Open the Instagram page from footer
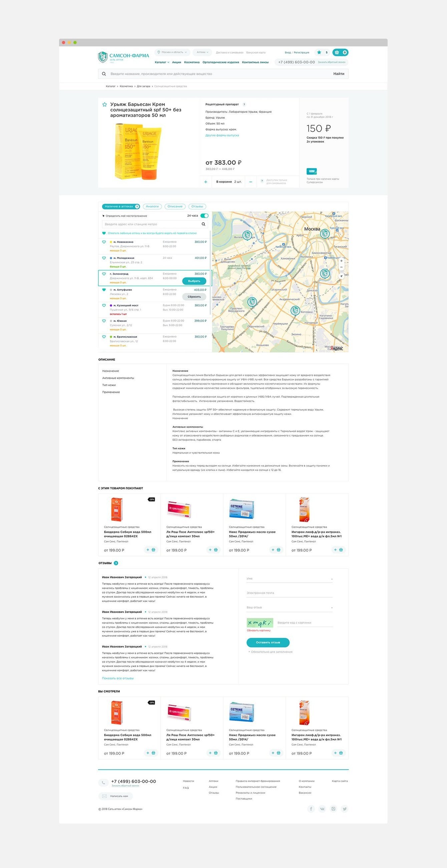Screen dimensions: 447x868 333,809
